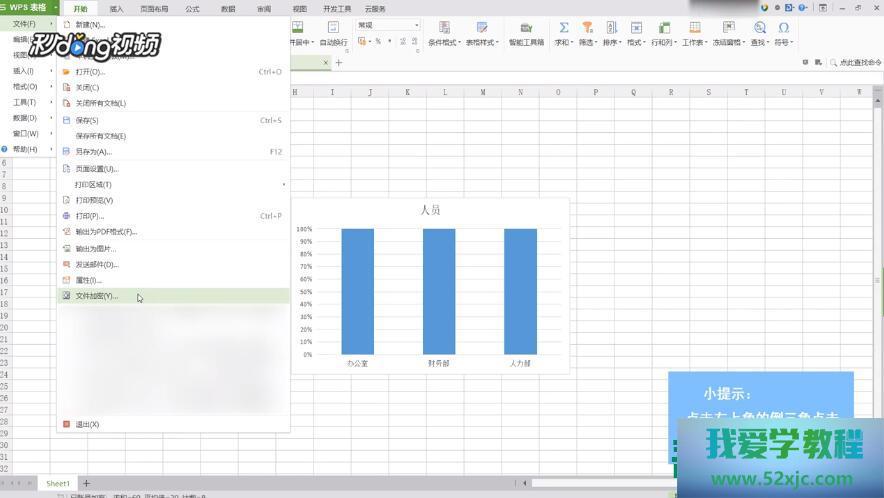Switch to the 页面布局 ribbon tab

point(154,8)
